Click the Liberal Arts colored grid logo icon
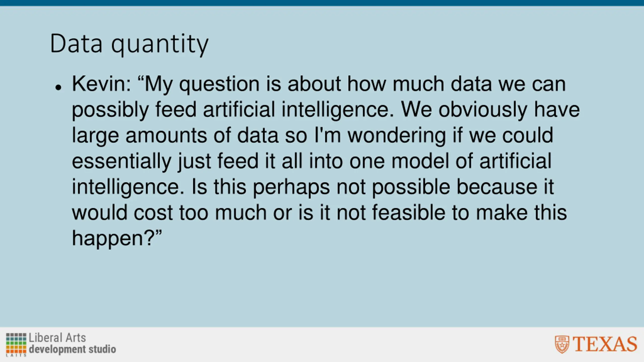The height and width of the screenshot is (362, 644). click(16, 343)
